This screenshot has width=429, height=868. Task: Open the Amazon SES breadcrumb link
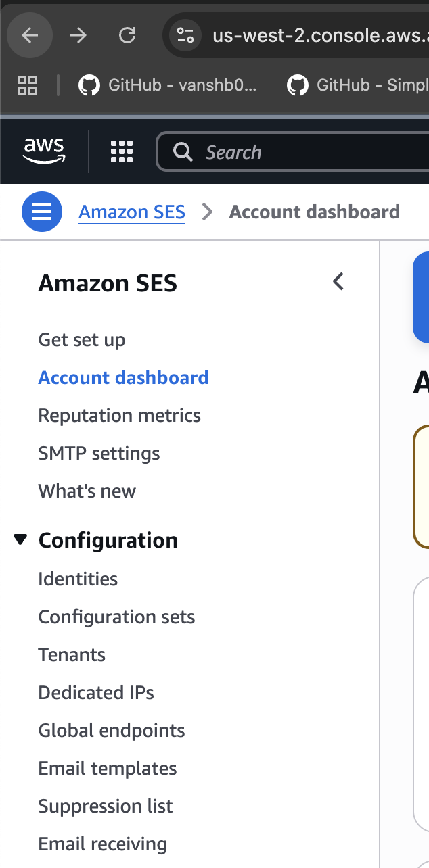click(x=131, y=212)
